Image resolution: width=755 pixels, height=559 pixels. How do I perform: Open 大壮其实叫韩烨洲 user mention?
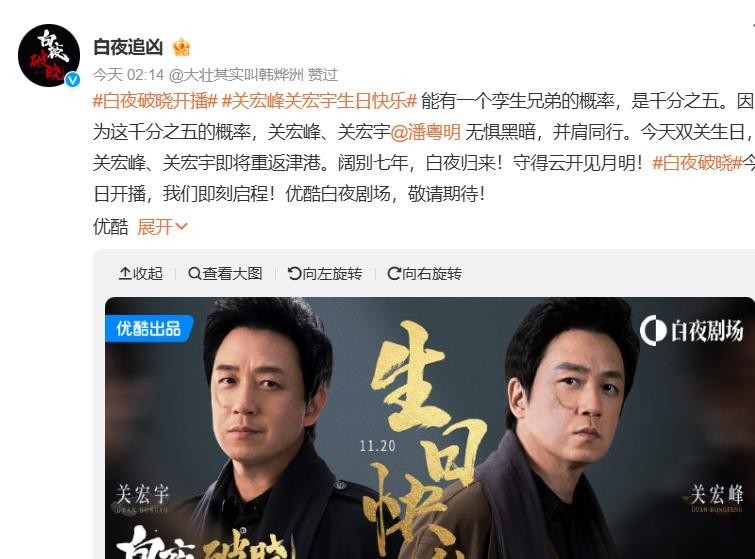pos(236,75)
